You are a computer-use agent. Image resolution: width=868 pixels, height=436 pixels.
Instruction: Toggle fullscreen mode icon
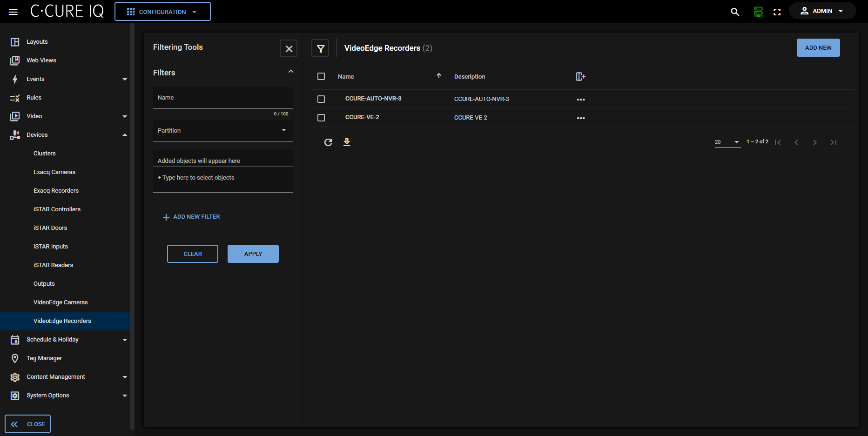pos(777,12)
